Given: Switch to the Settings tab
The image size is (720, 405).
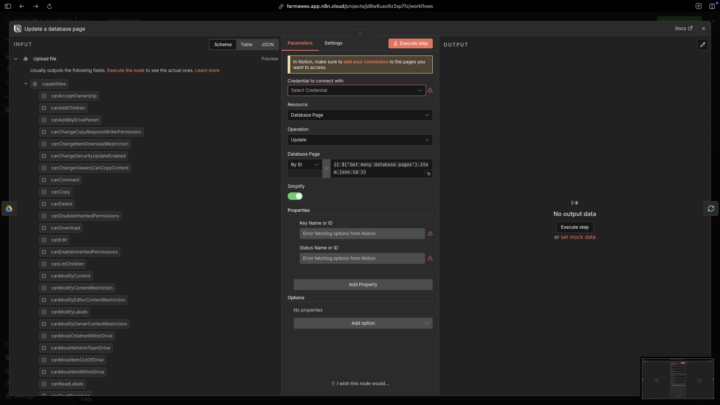Looking at the screenshot, I should 333,43.
